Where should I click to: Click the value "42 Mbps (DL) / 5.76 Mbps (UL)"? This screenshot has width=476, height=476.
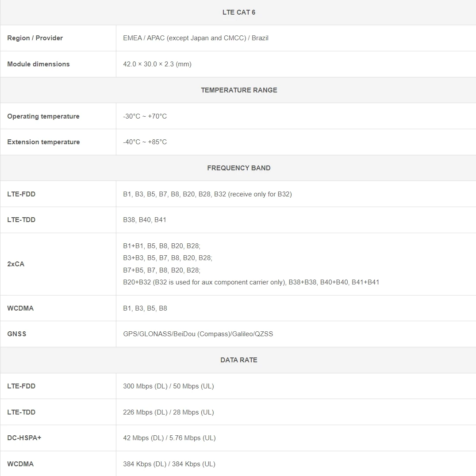click(169, 438)
